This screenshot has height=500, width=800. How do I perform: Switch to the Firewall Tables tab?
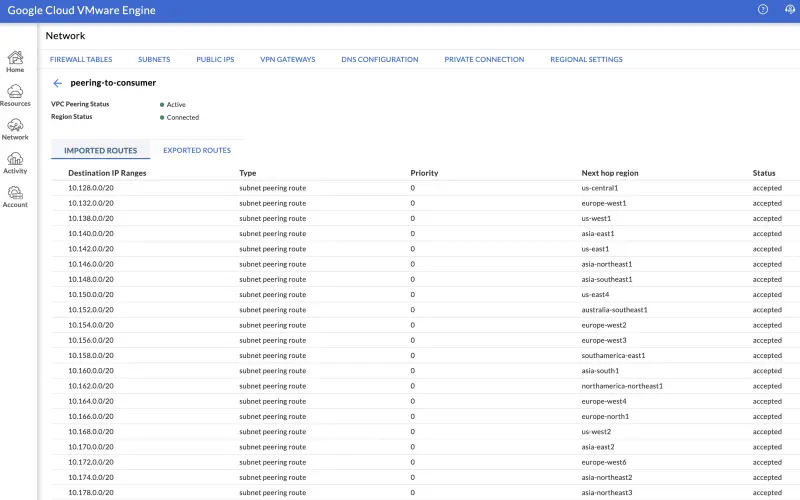(x=81, y=59)
